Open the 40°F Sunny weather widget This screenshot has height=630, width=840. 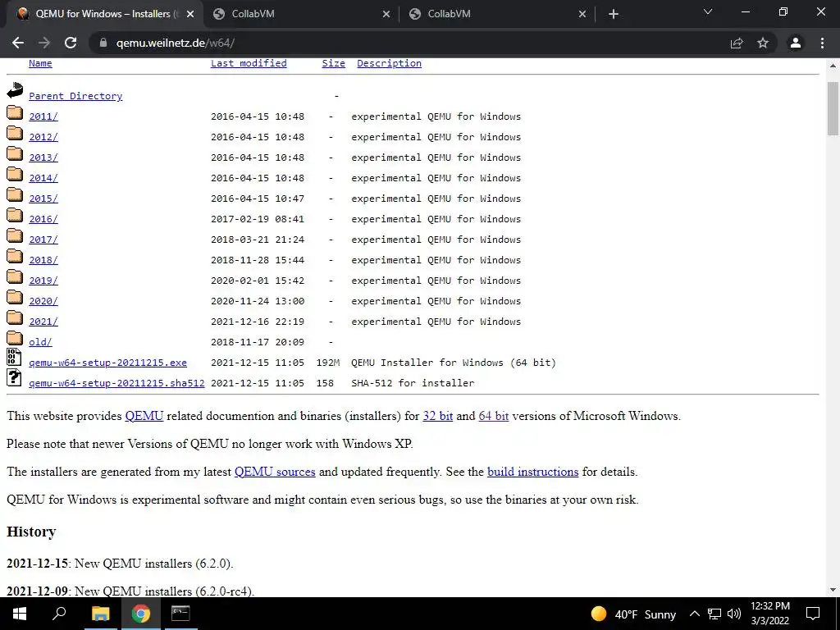(633, 614)
